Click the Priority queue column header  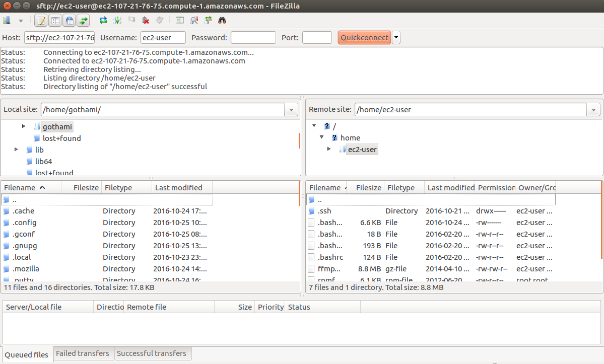click(270, 307)
